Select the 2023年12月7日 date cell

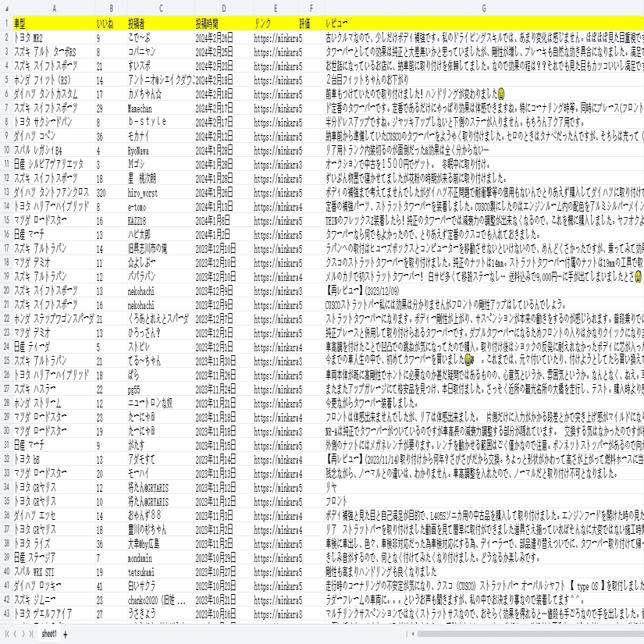pyautogui.click(x=224, y=318)
